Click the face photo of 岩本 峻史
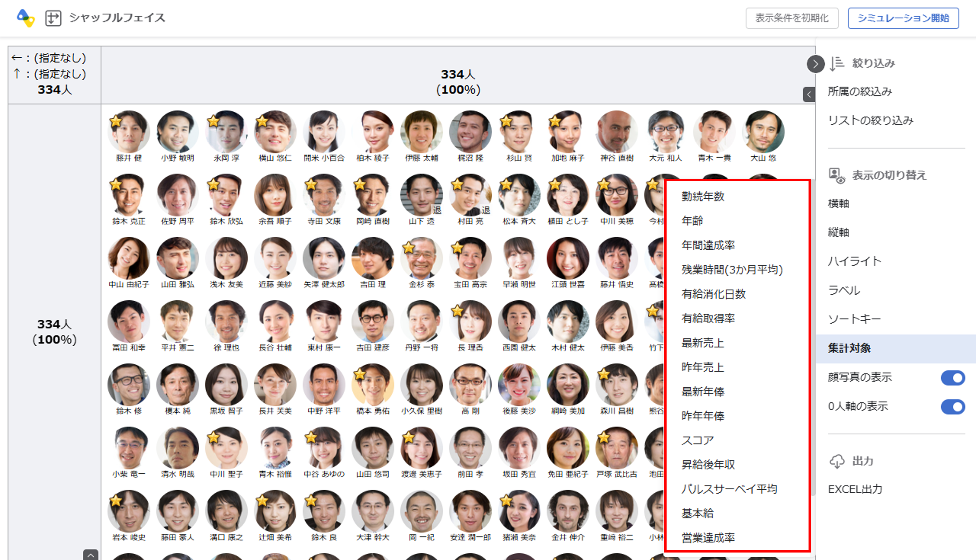This screenshot has height=560, width=976. (x=129, y=511)
